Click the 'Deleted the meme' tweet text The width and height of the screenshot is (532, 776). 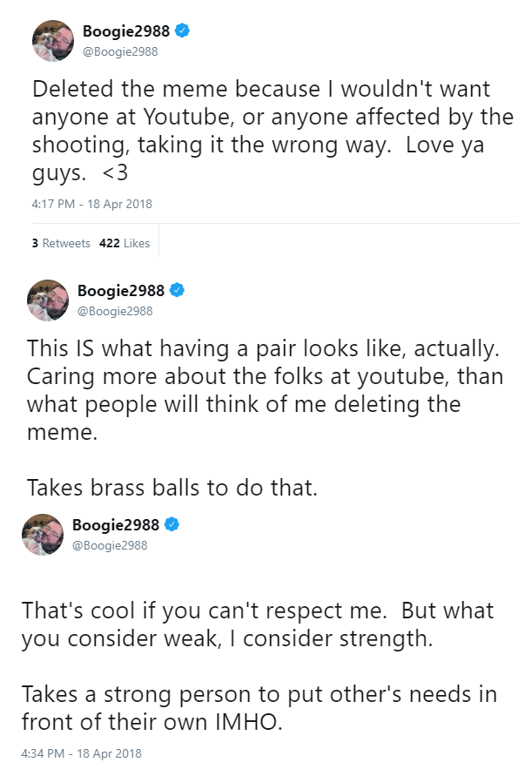click(273, 132)
